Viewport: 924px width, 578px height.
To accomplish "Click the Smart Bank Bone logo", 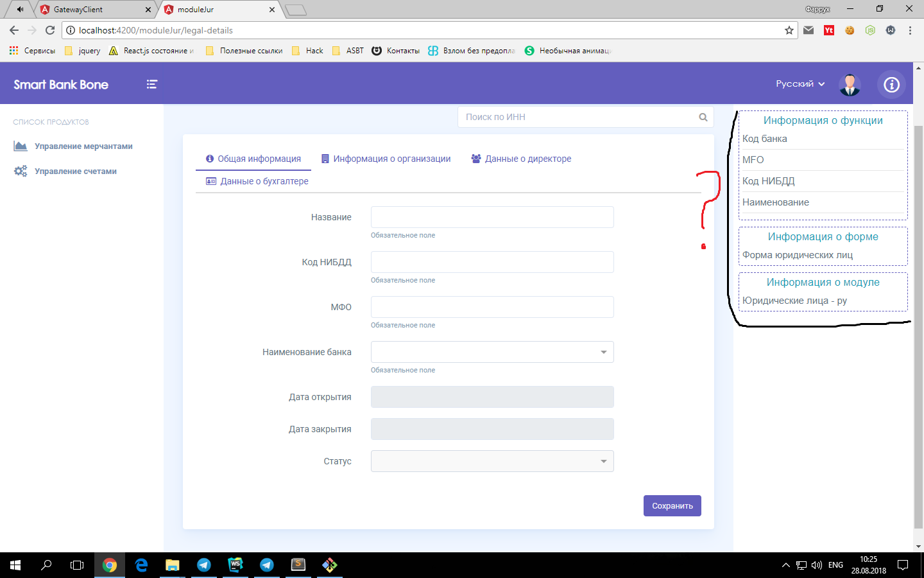I will point(61,85).
